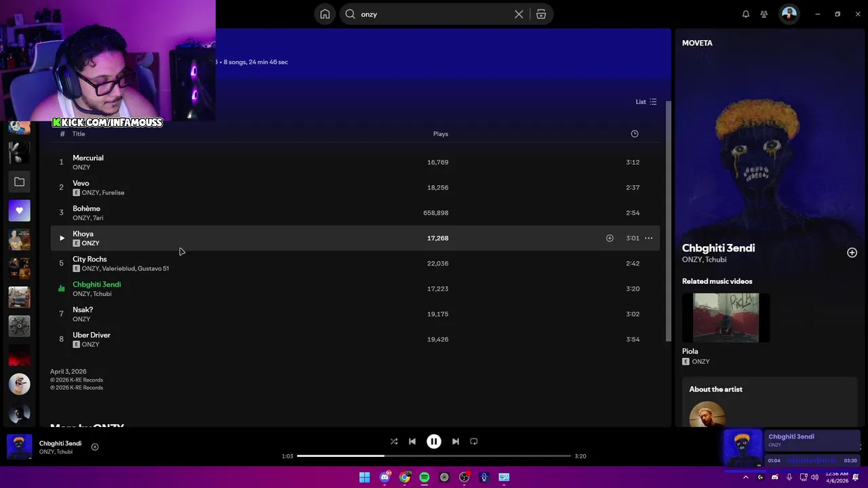Open the Windows Start menu
868x488 pixels.
365,477
